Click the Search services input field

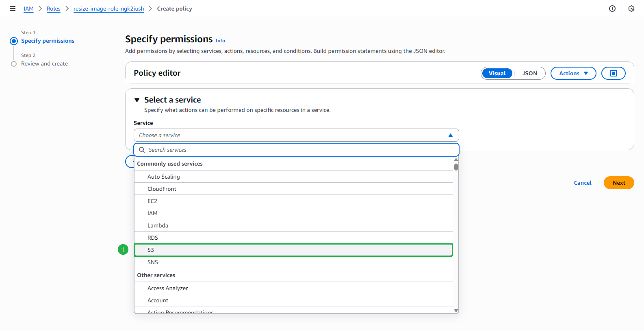tap(297, 150)
